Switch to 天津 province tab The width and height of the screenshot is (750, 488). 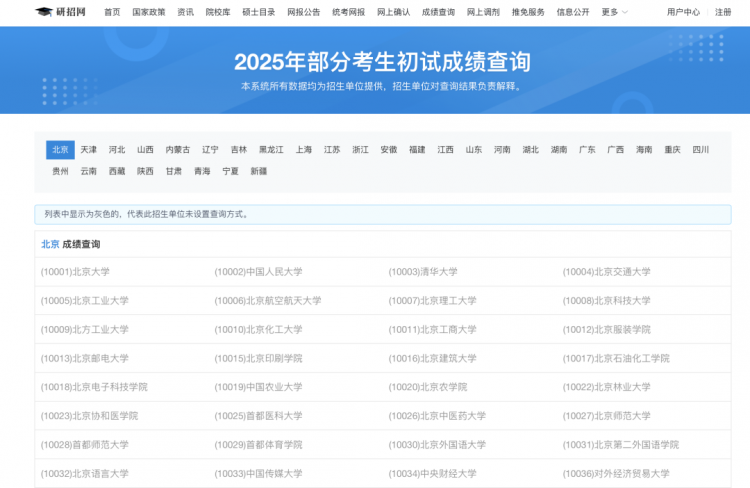[x=88, y=150]
